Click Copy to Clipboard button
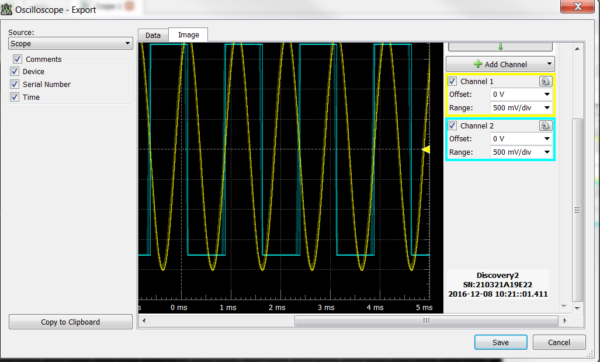Image resolution: width=600 pixels, height=362 pixels. coord(70,322)
